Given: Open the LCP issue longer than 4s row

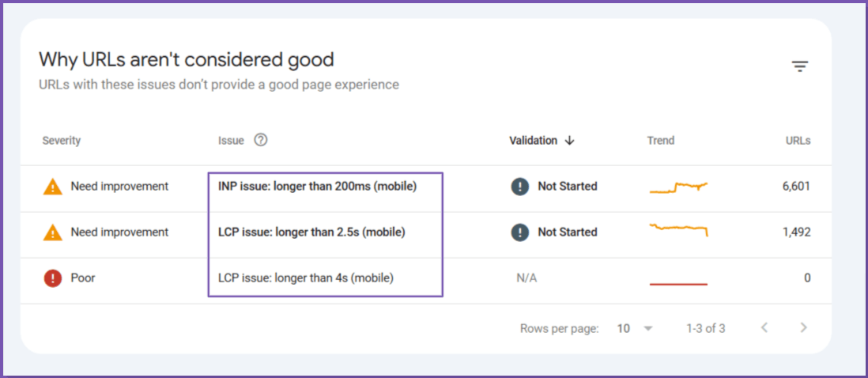Looking at the screenshot, I should click(x=306, y=278).
